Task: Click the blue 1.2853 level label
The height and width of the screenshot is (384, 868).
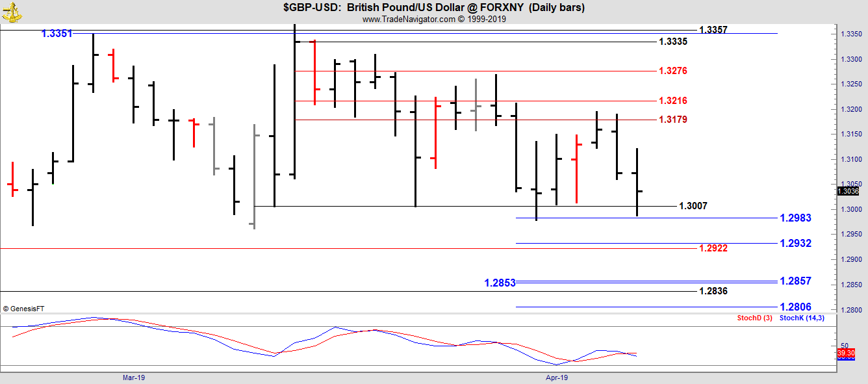Action: point(500,283)
